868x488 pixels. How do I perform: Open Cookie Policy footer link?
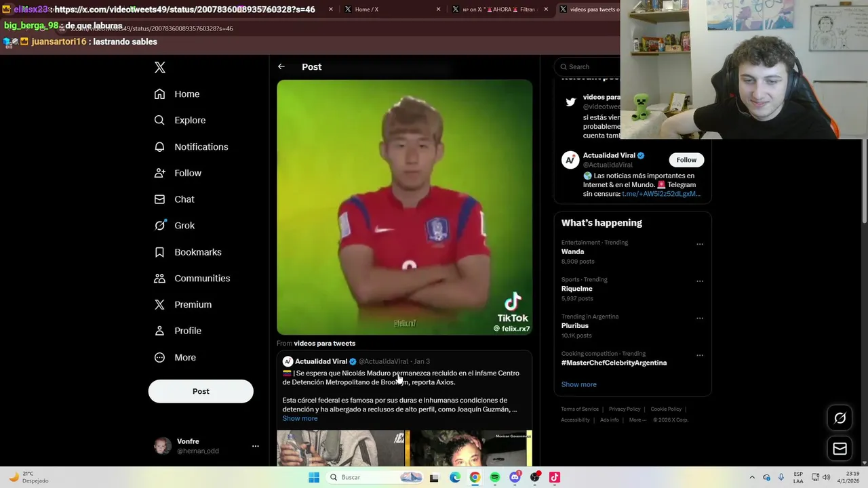pos(666,409)
